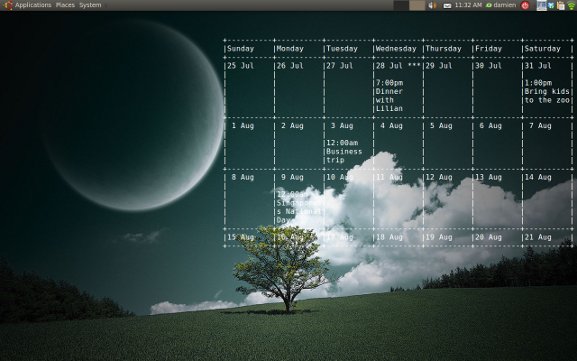
Task: Click the Friday column header
Action: pos(488,49)
